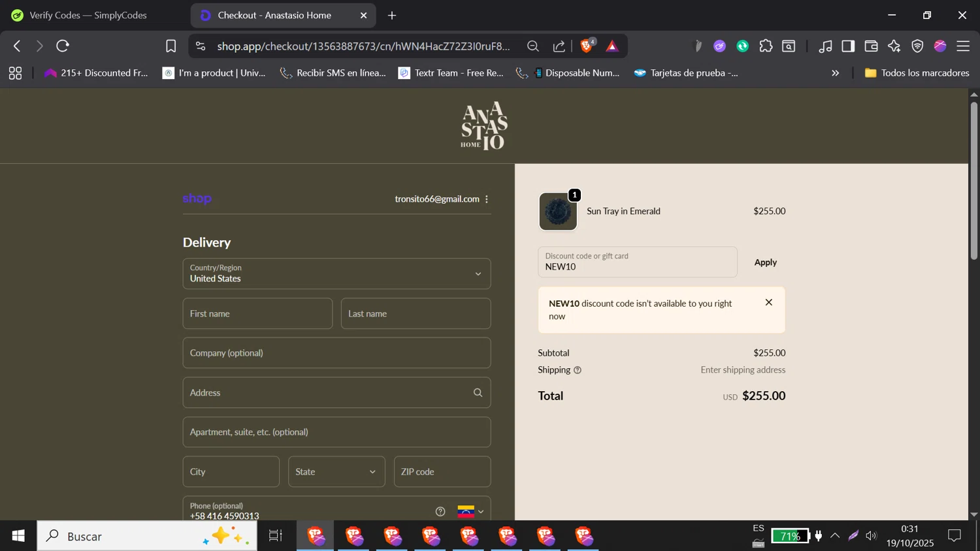Open Disposable Num... bookmark
This screenshot has width=980, height=551.
click(x=568, y=73)
